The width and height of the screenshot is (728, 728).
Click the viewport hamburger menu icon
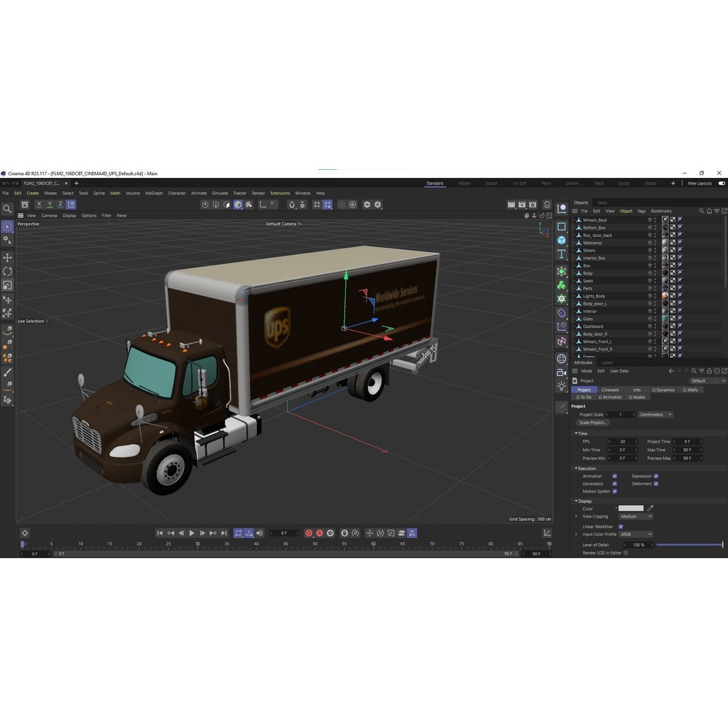point(20,216)
